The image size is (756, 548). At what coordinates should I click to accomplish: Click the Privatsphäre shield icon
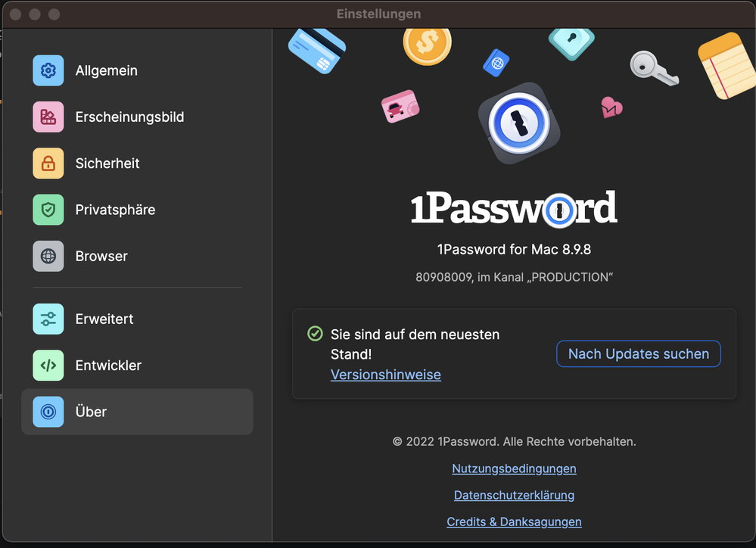point(48,210)
